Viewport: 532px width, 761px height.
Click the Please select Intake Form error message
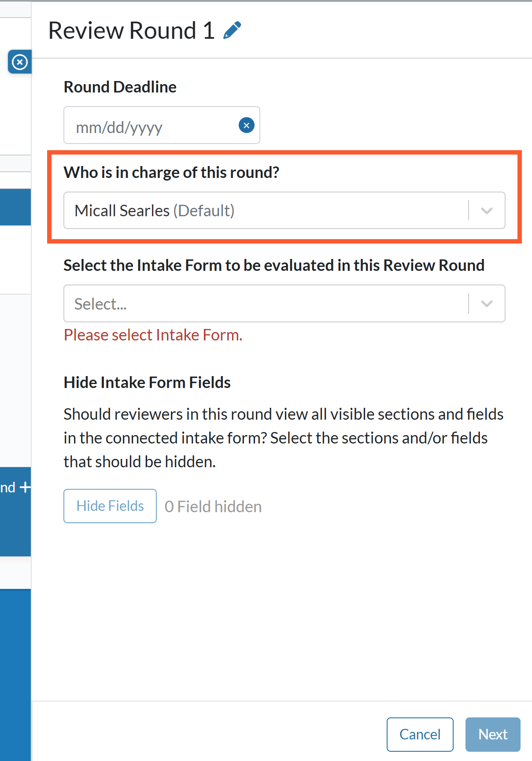(153, 335)
